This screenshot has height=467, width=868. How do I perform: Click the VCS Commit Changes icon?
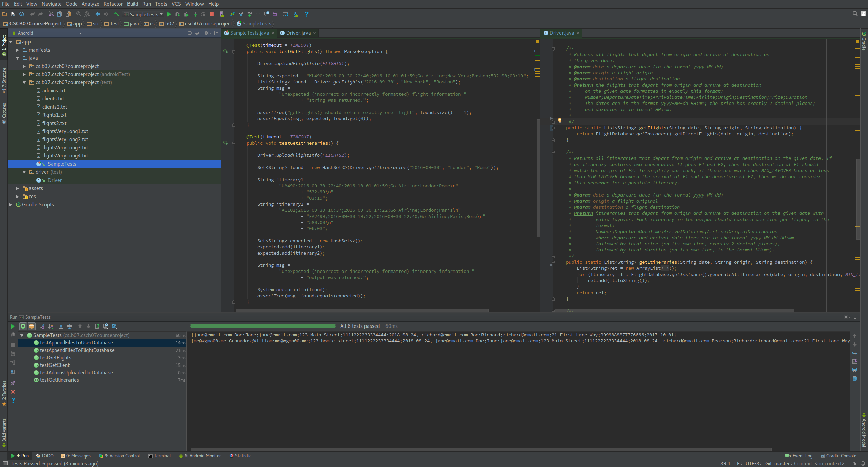click(250, 14)
